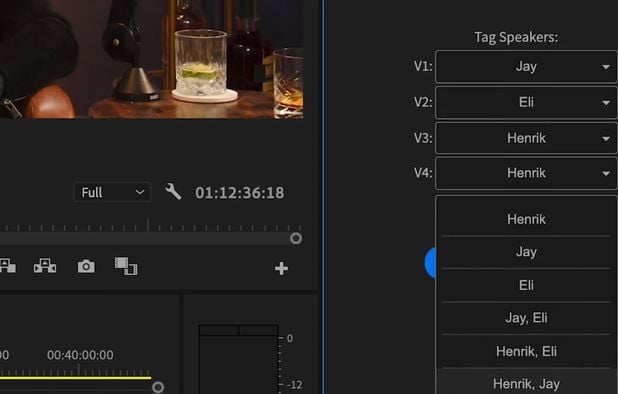The width and height of the screenshot is (618, 394).
Task: Click the Extract button icon
Action: click(45, 266)
